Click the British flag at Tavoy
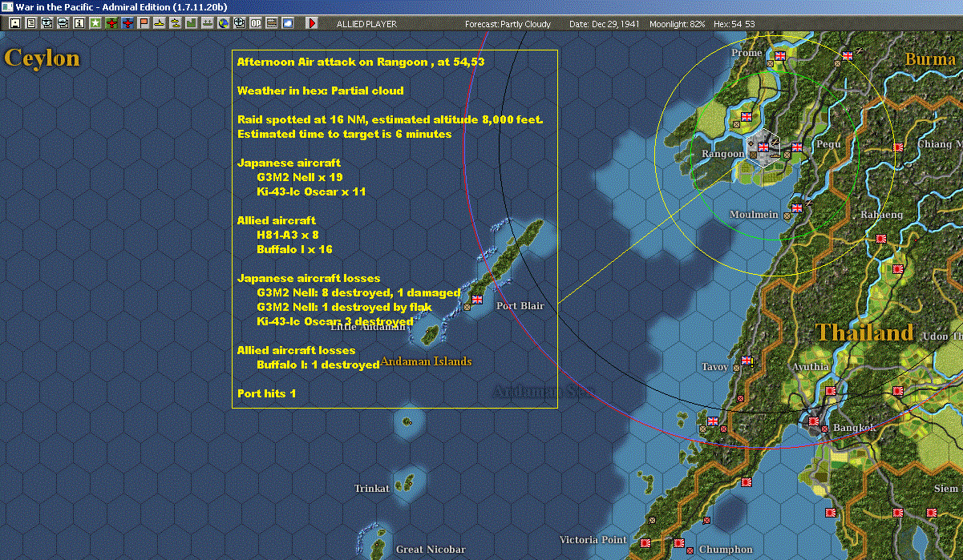Viewport: 963px width, 560px height. pos(747,360)
